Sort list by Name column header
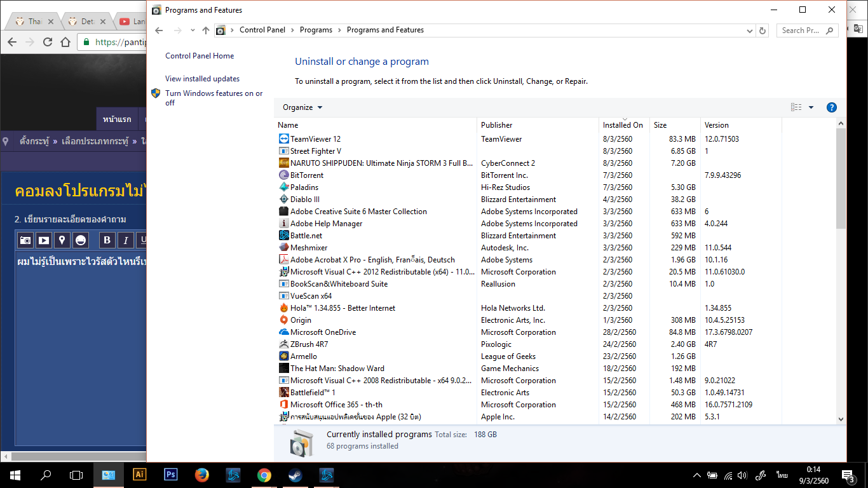This screenshot has height=488, width=868. 375,125
